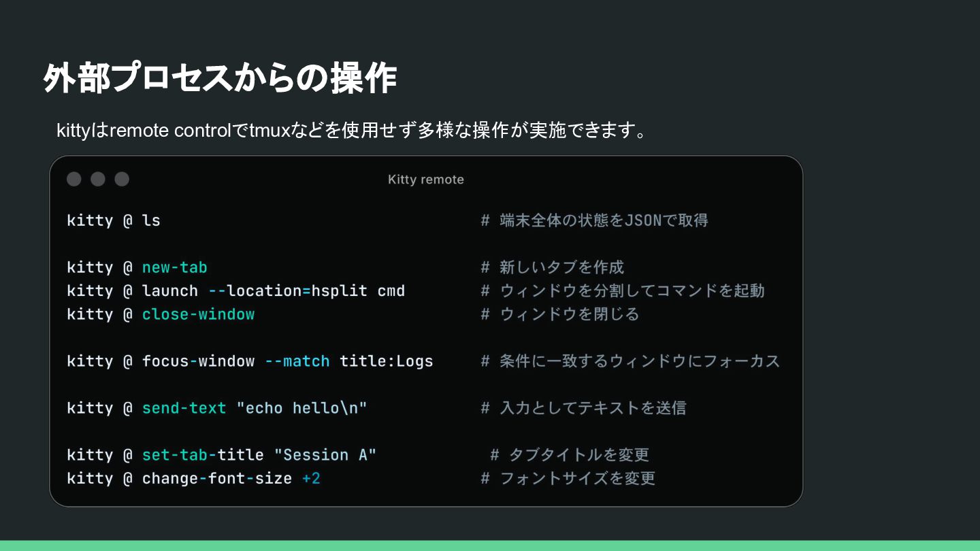
Task: Click the middle gray window dot
Action: click(98, 179)
